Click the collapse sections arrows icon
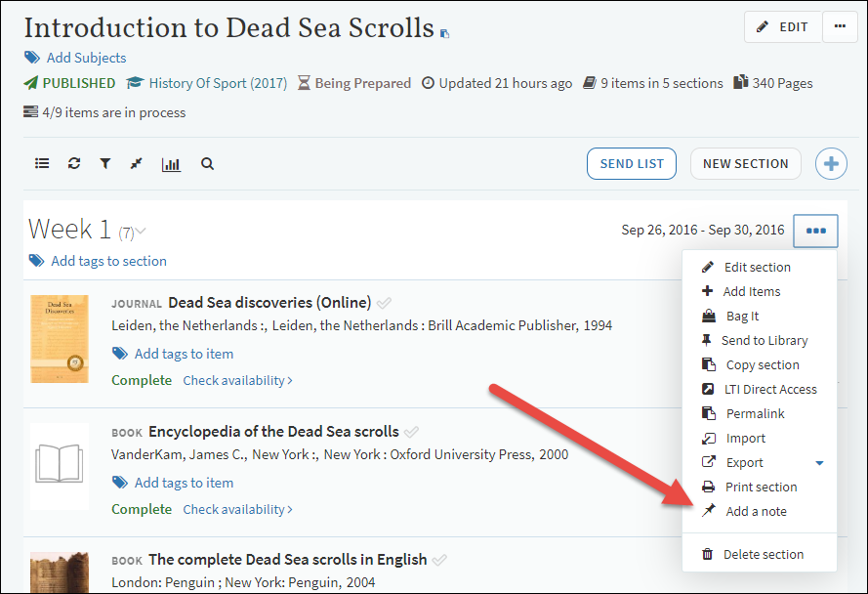Screen dimensions: 868x594 136,163
